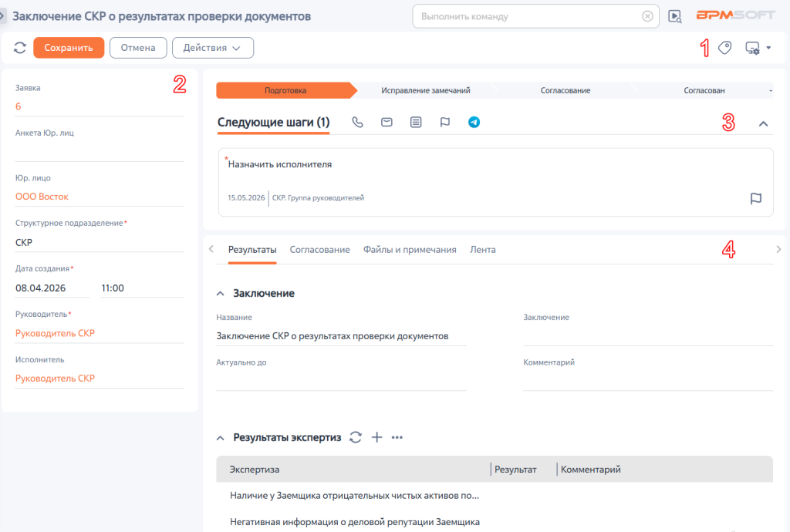The width and height of the screenshot is (790, 532).
Task: Collapse the Заключение section
Action: (x=220, y=294)
